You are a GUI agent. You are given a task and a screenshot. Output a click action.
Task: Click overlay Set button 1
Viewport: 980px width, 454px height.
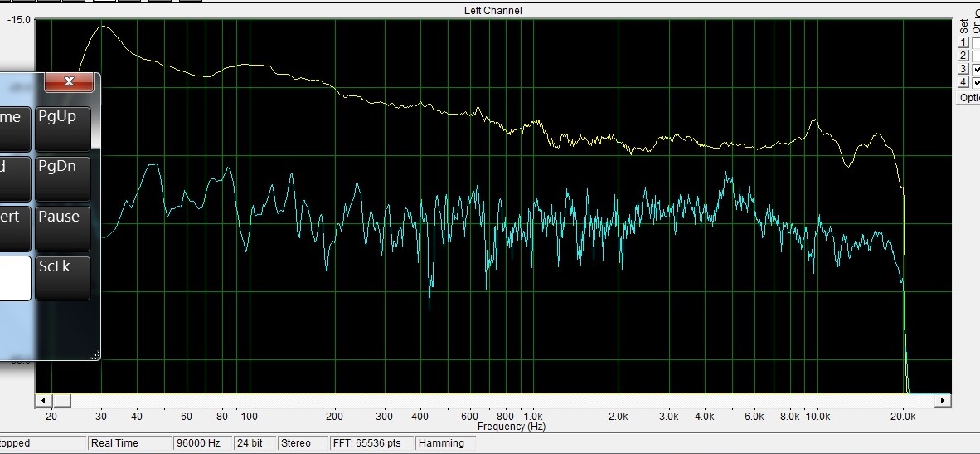[963, 42]
